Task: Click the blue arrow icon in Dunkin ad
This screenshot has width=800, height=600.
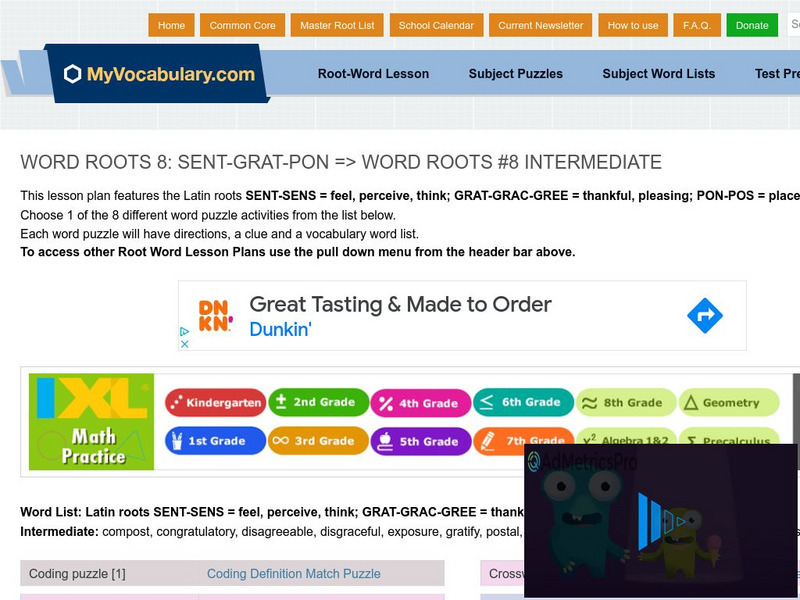Action: (x=705, y=314)
